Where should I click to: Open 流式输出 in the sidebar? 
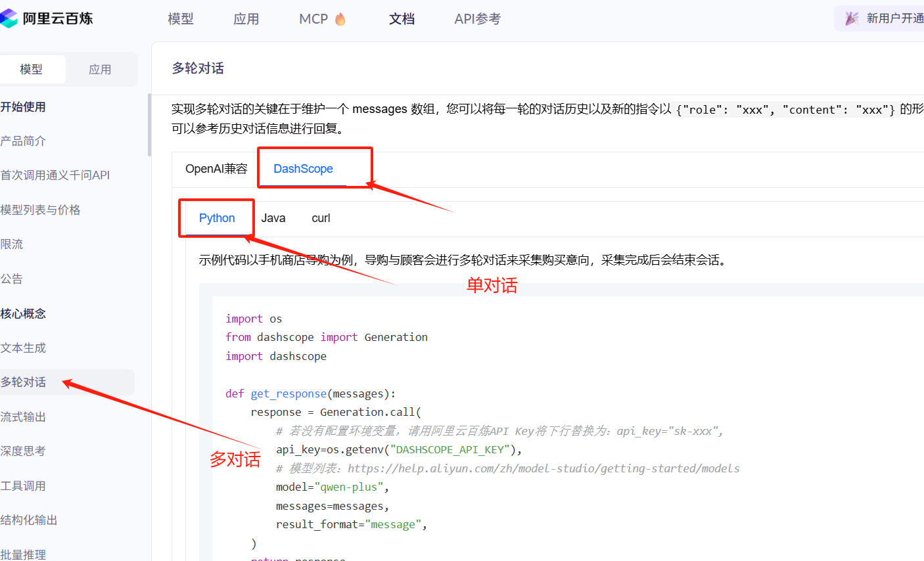coord(23,416)
